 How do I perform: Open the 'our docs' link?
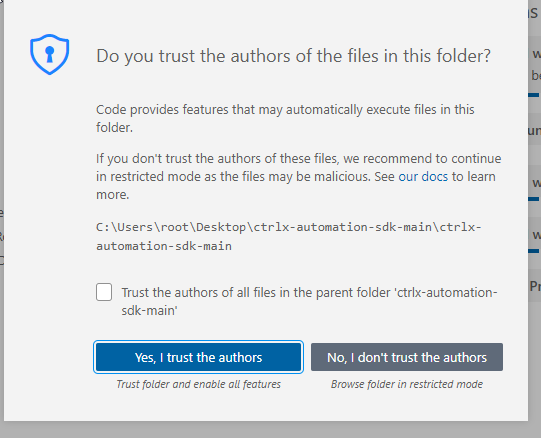pyautogui.click(x=423, y=177)
